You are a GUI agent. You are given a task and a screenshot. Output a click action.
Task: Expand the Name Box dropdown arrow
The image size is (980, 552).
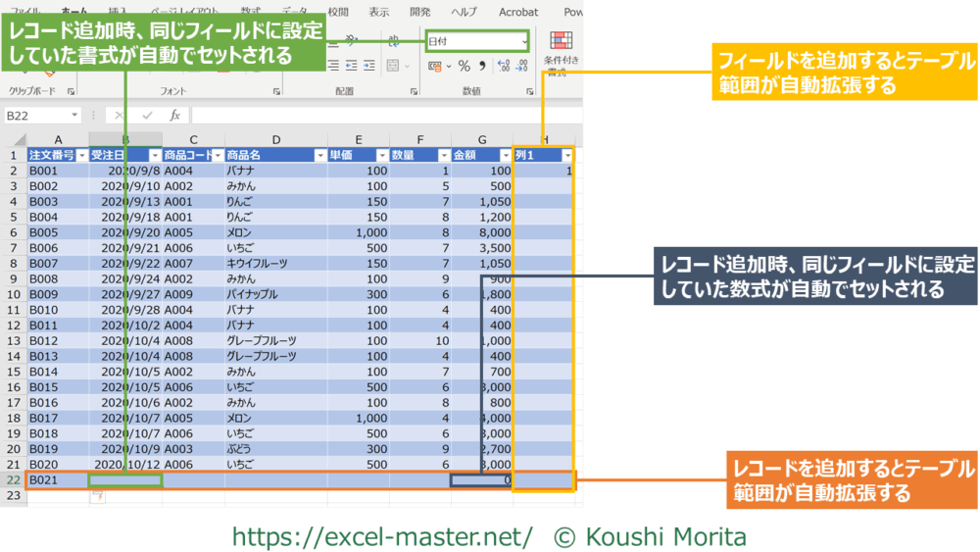pyautogui.click(x=78, y=115)
